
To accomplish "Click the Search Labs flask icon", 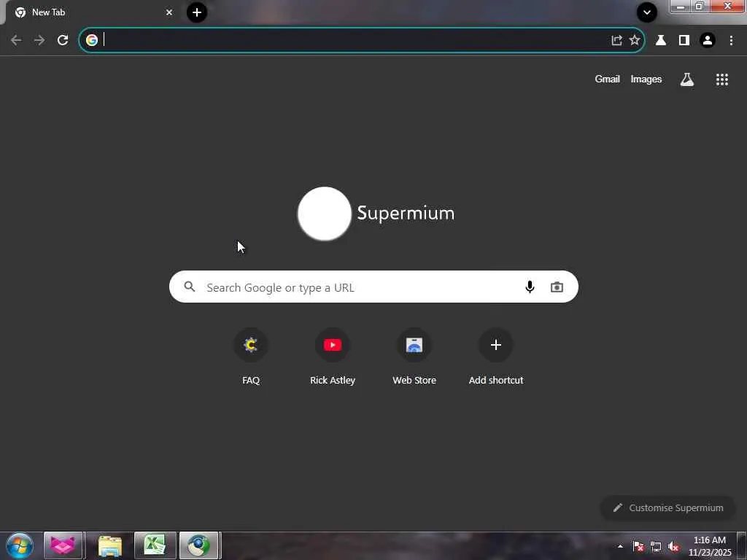I will tap(687, 79).
